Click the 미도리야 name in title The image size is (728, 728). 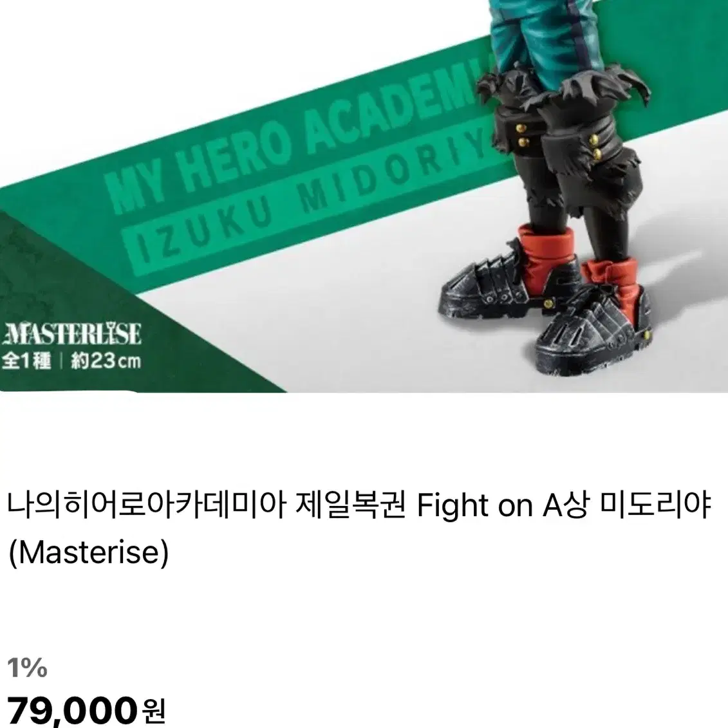pos(655,506)
